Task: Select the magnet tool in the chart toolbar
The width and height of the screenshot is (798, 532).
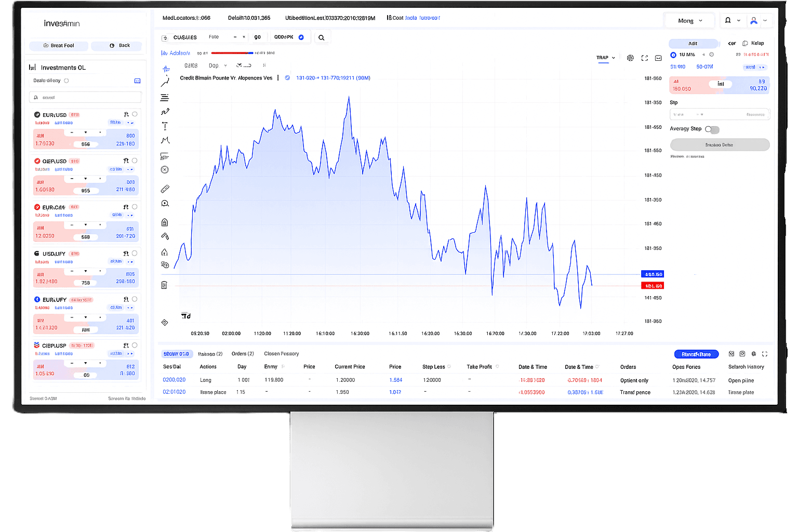Action: tap(165, 236)
